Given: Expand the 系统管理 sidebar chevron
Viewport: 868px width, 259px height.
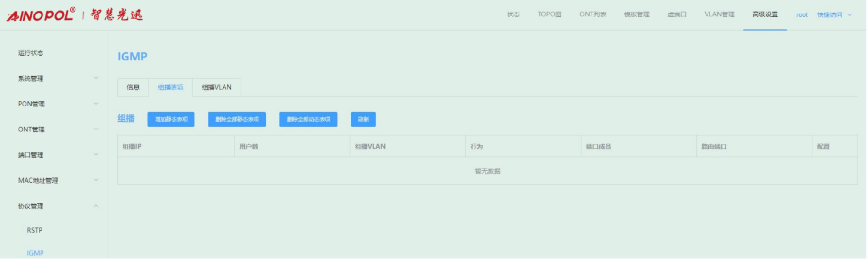Looking at the screenshot, I should [96, 78].
